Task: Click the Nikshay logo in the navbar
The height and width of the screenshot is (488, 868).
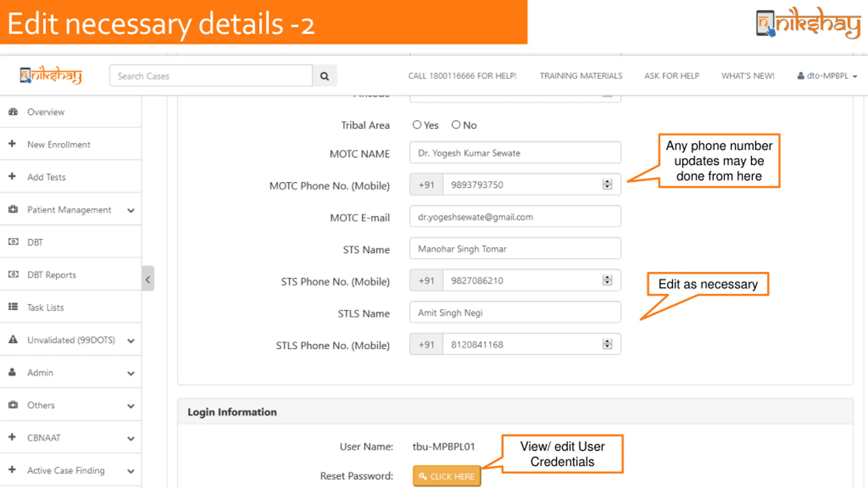Action: [51, 75]
